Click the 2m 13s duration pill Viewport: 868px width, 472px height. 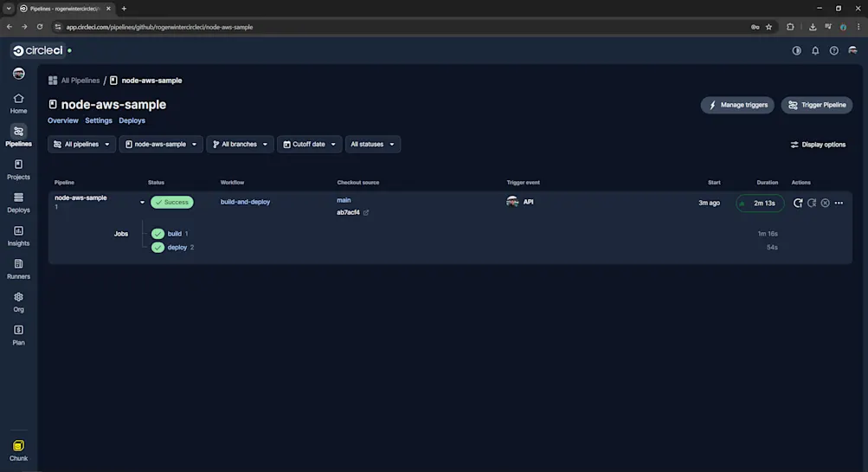tap(760, 204)
